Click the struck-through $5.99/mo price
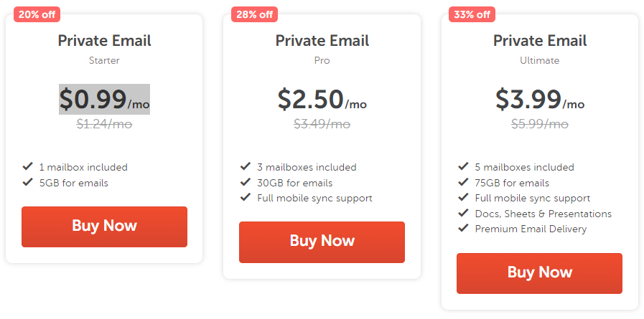This screenshot has height=319, width=644. coord(539,124)
